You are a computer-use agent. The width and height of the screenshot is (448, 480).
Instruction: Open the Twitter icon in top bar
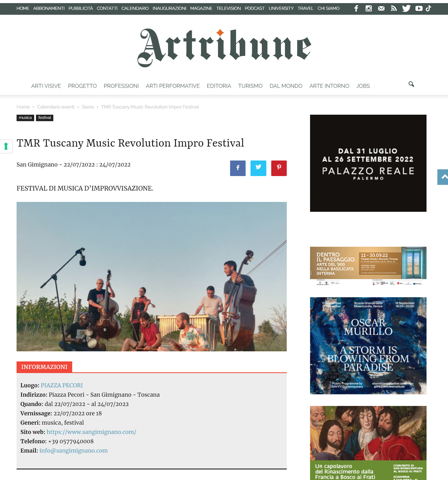[x=406, y=9]
